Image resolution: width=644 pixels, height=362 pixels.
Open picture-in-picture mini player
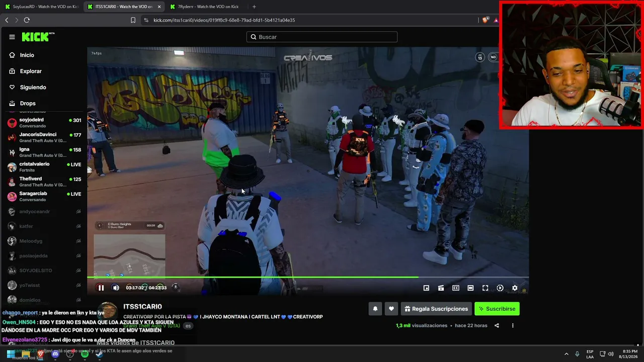pos(426,288)
